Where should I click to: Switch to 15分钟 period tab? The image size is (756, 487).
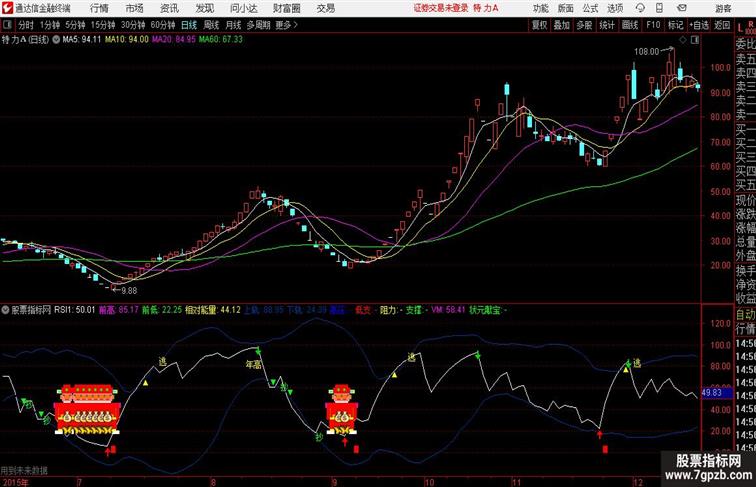point(103,25)
